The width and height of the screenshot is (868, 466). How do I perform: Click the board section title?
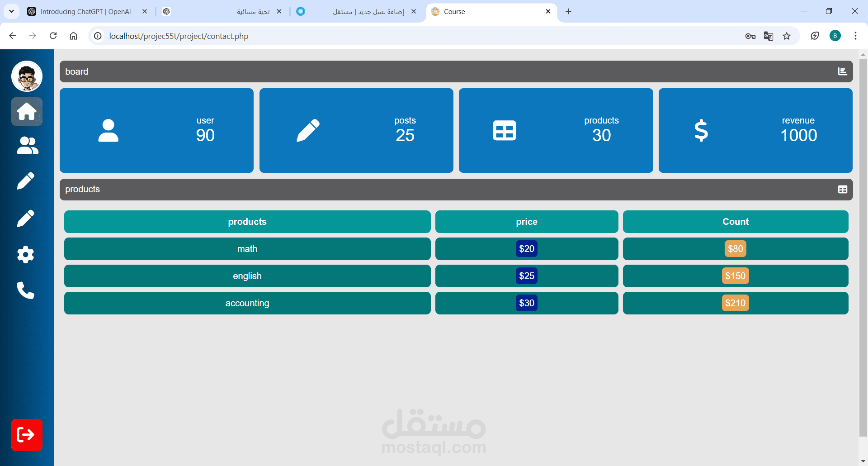pos(77,71)
